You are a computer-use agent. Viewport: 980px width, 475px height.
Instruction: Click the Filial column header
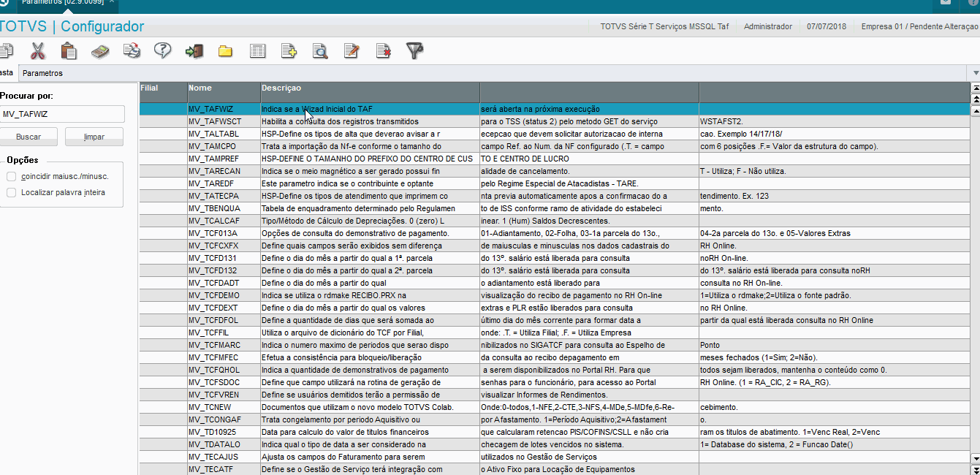click(163, 92)
